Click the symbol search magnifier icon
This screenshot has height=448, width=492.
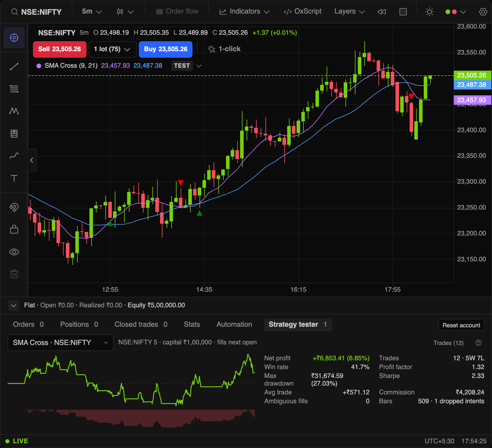click(14, 12)
